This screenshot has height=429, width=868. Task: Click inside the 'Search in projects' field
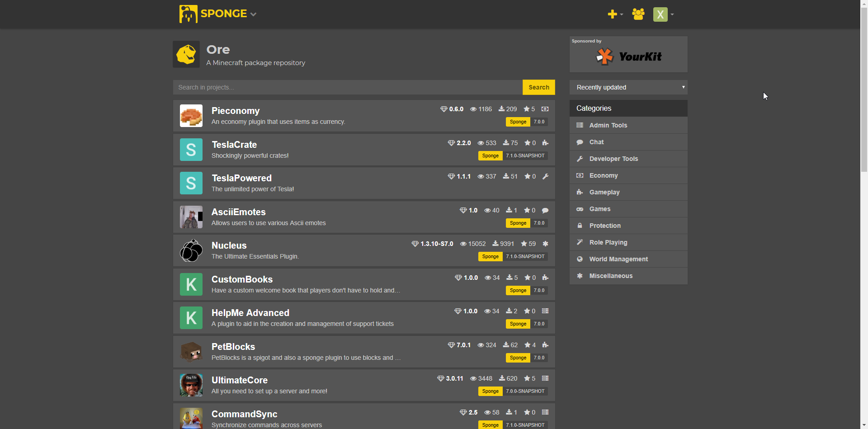[x=316, y=87]
